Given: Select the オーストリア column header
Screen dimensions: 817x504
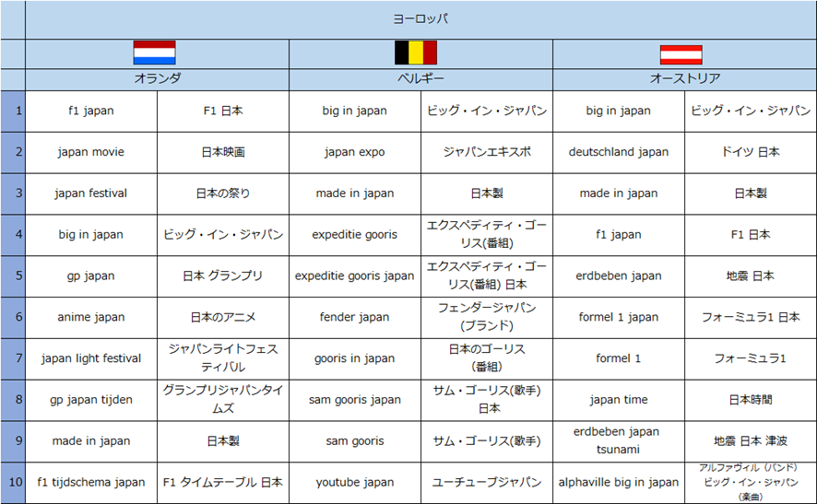Looking at the screenshot, I should point(684,78).
